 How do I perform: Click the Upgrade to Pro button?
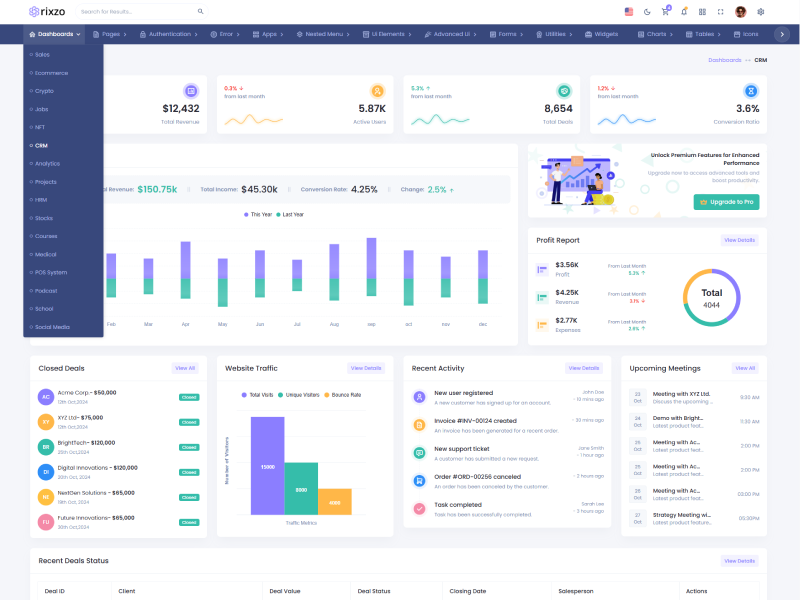725,202
